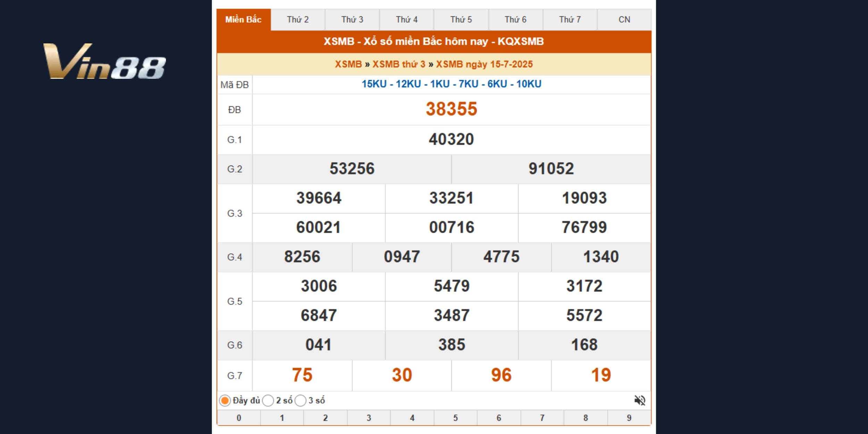Click the G.6 number 385
The width and height of the screenshot is (868, 434).
pos(451,345)
